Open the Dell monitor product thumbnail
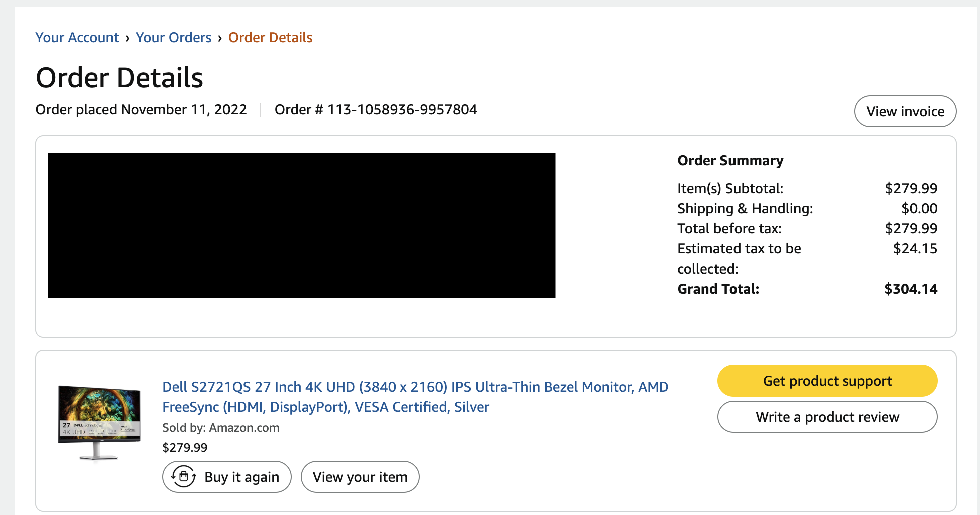 (99, 422)
